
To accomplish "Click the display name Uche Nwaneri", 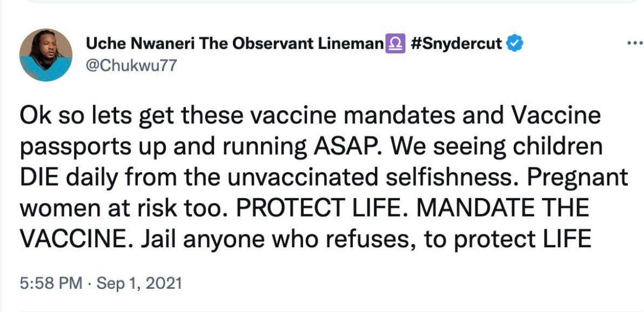I will point(140,44).
